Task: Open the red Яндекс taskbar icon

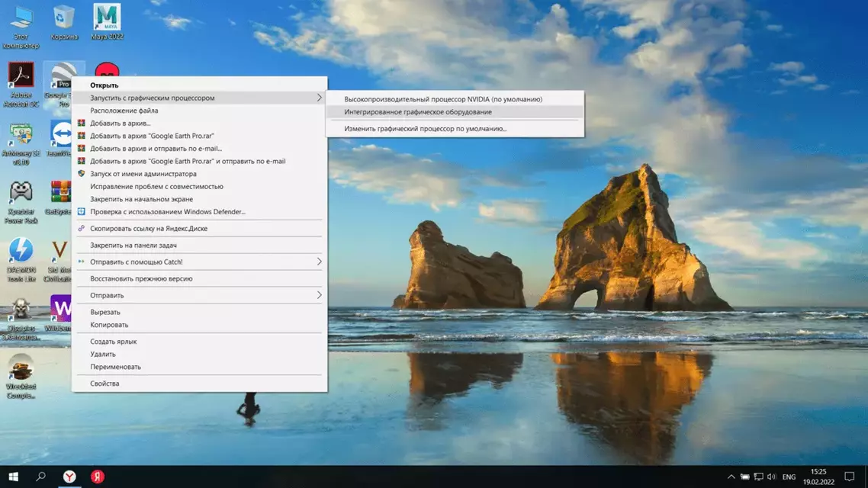Action: [98, 477]
